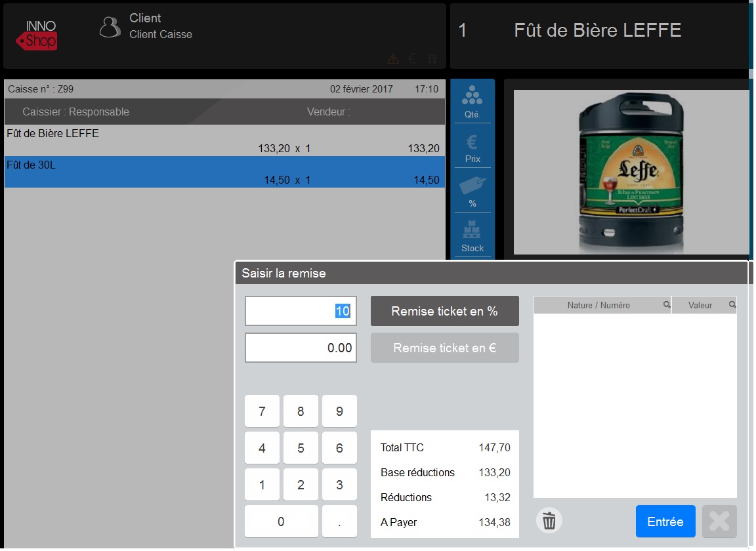
Task: Click the dimmed gift icon in header
Action: pos(432,59)
